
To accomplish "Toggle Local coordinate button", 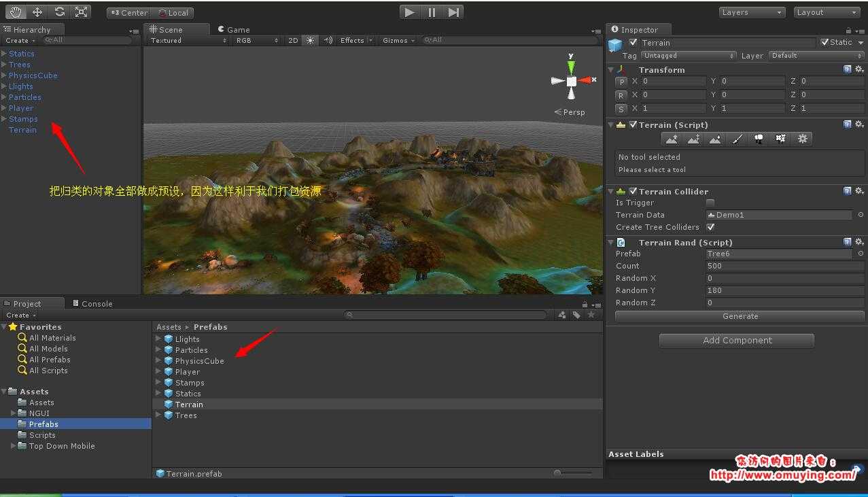I will click(x=173, y=12).
